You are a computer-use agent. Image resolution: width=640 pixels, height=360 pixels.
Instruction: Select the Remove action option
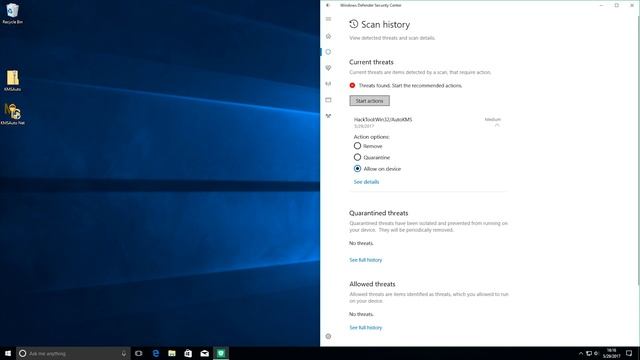coord(368,146)
